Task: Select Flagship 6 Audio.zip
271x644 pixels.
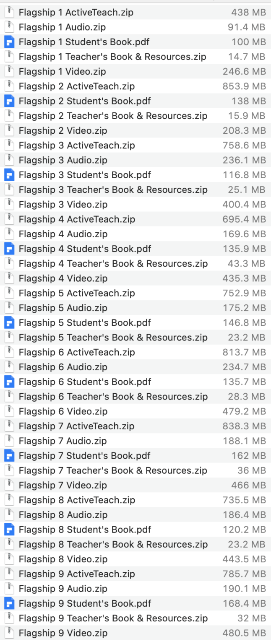Action: (x=63, y=367)
